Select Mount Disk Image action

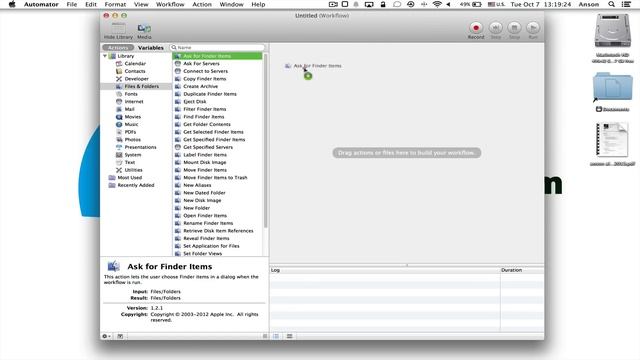(204, 162)
